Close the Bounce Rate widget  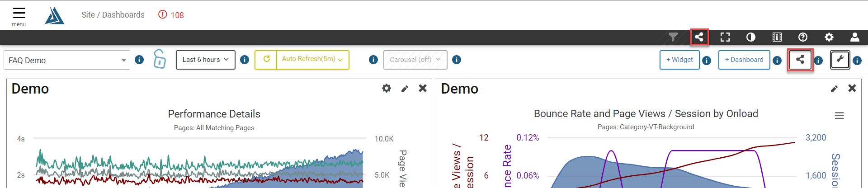[852, 88]
